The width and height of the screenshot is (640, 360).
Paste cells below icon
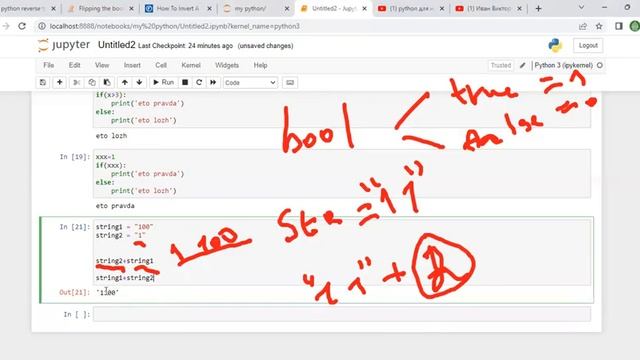tap(107, 82)
